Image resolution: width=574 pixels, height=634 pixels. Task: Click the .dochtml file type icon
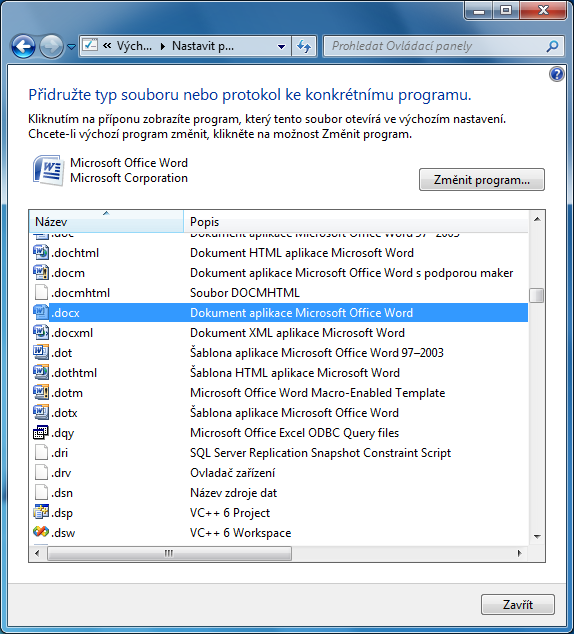click(41, 253)
